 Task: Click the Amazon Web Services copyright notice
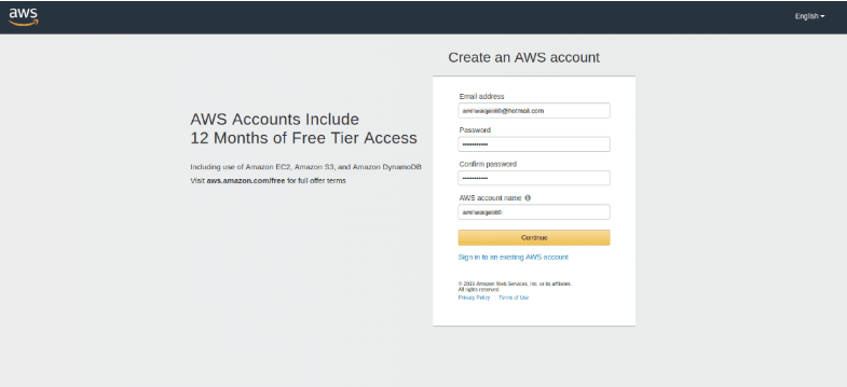pyautogui.click(x=514, y=286)
